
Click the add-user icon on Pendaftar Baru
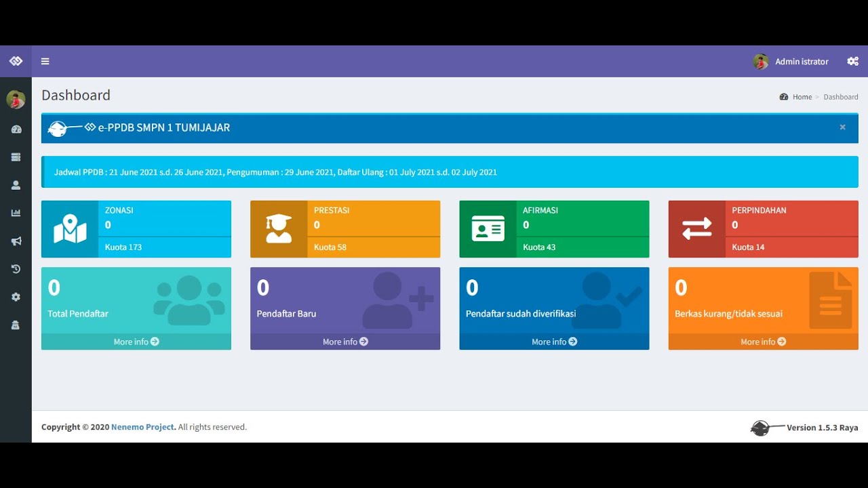pos(397,300)
